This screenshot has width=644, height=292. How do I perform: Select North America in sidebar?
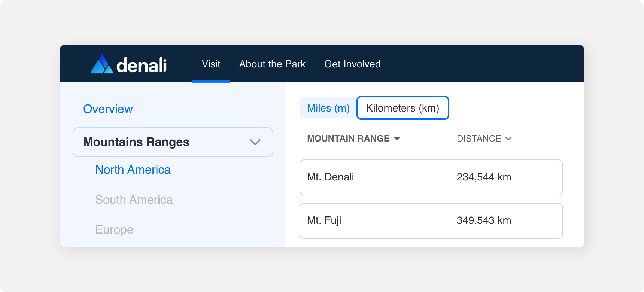[133, 170]
